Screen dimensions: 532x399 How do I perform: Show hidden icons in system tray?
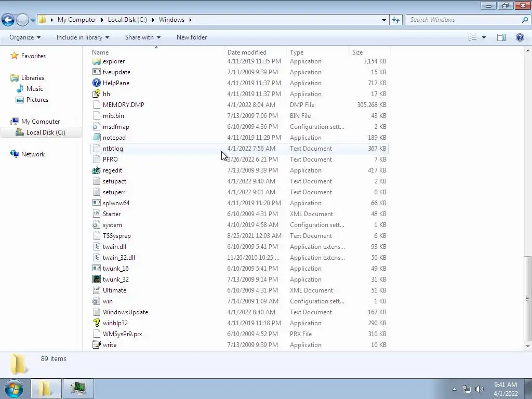(x=454, y=389)
